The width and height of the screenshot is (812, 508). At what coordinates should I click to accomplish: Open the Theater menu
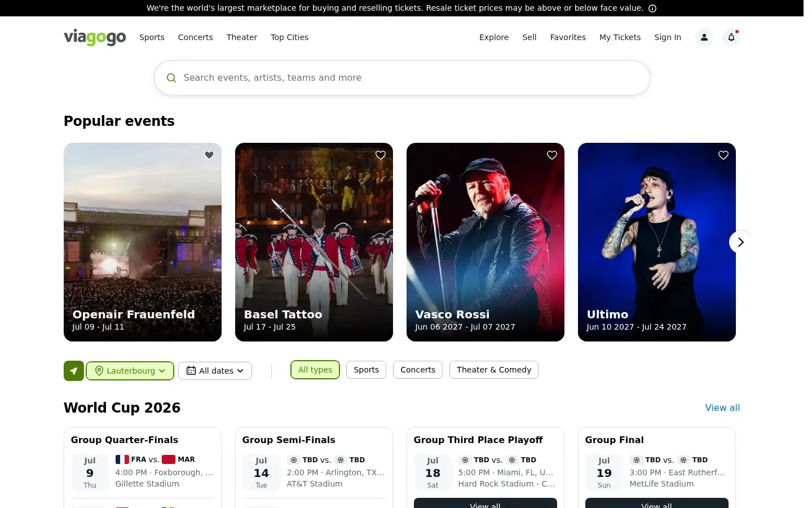point(242,37)
